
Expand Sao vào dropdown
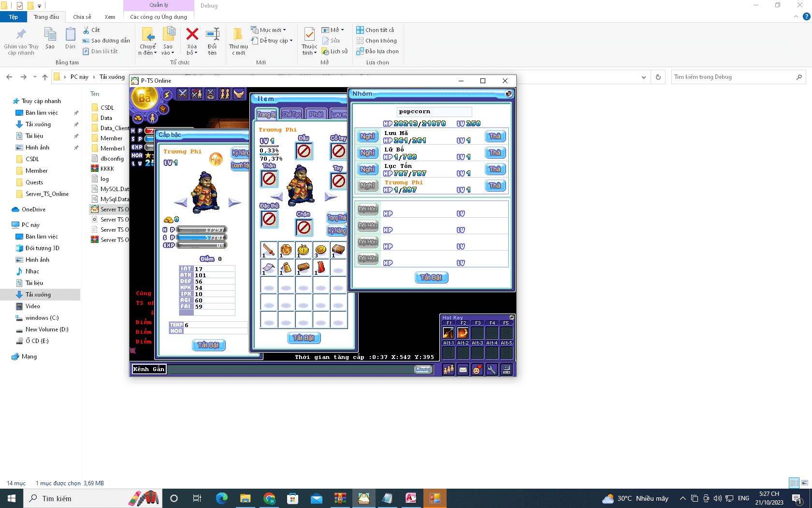click(x=168, y=50)
